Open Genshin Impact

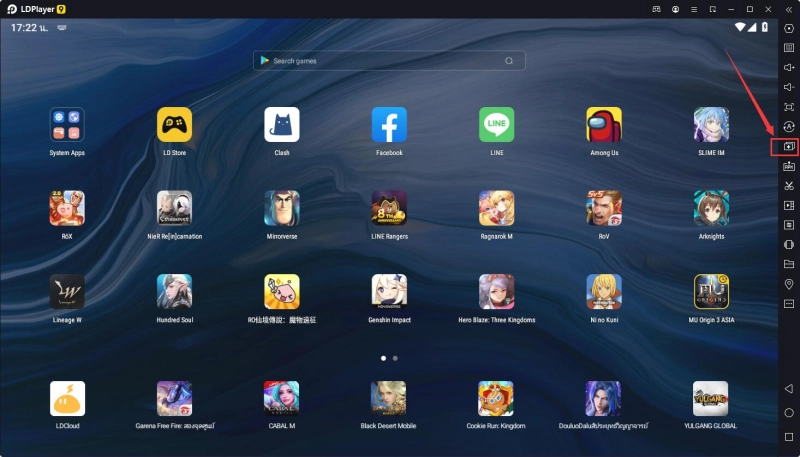click(x=389, y=292)
